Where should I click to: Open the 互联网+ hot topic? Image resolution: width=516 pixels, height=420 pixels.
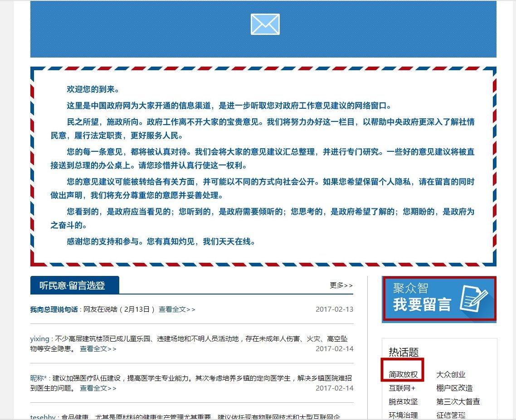pyautogui.click(x=402, y=388)
